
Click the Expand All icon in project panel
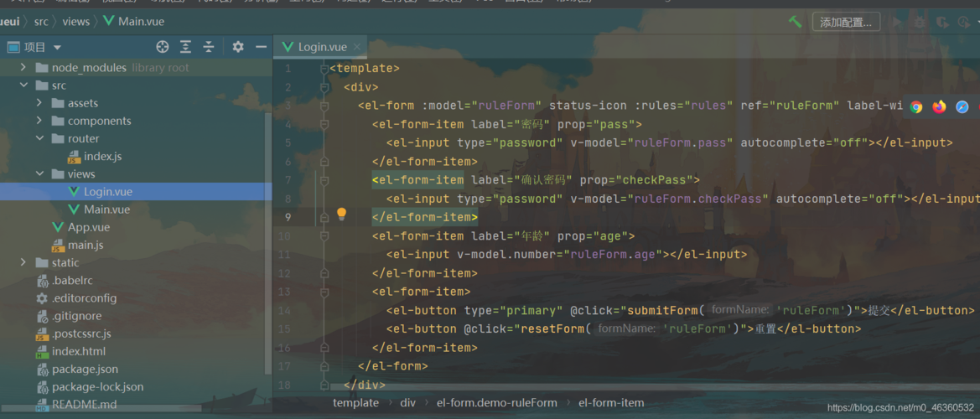click(185, 47)
